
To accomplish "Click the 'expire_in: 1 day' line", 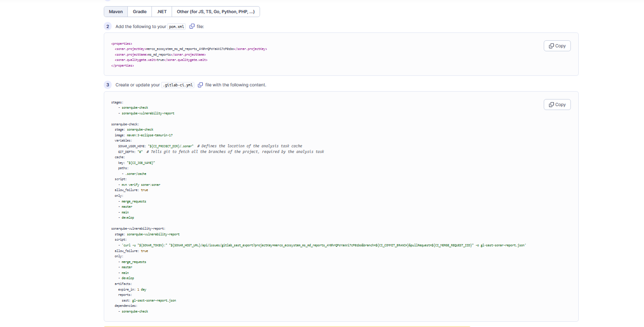I will (132, 289).
